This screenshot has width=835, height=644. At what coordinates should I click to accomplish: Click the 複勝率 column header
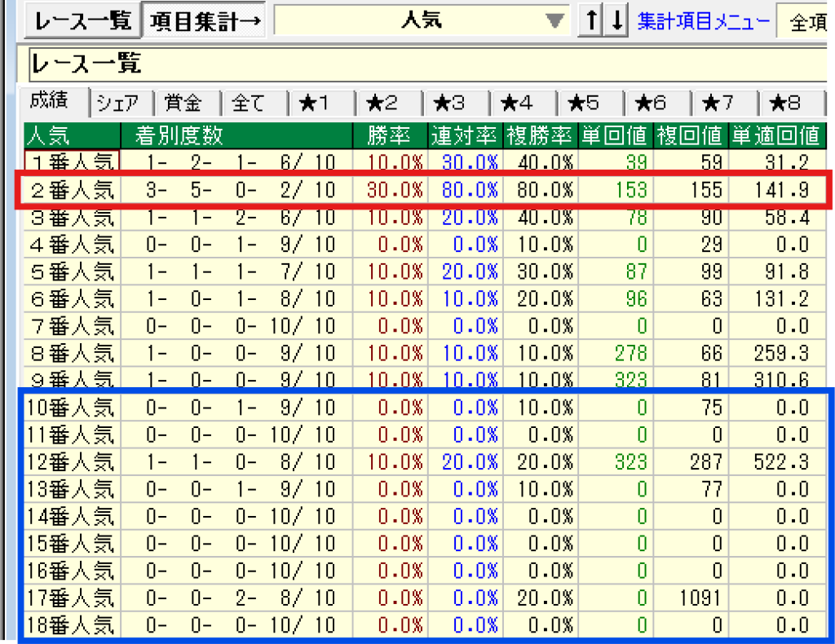[x=539, y=134]
